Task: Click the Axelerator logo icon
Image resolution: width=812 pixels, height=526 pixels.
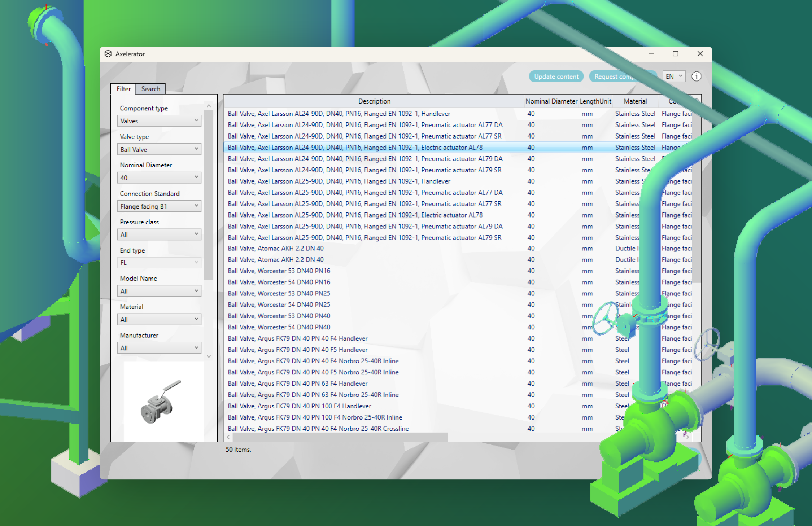Action: tap(109, 54)
